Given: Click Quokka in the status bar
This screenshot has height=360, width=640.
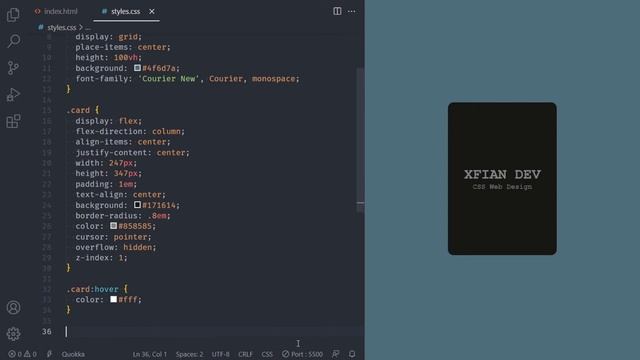Looking at the screenshot, I should click(x=73, y=354).
